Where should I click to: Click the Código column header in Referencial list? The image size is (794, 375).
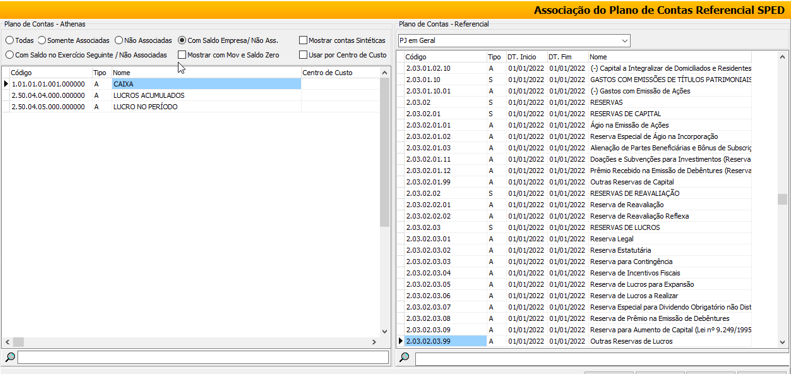pos(445,57)
